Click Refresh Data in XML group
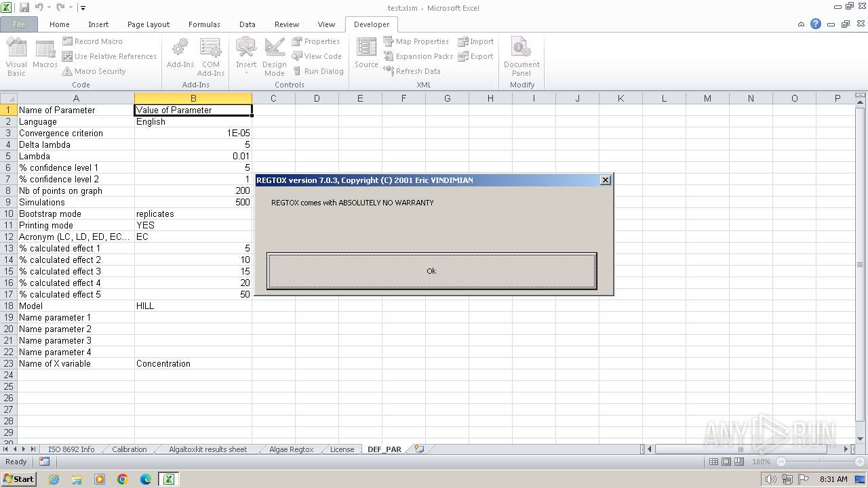 tap(412, 71)
